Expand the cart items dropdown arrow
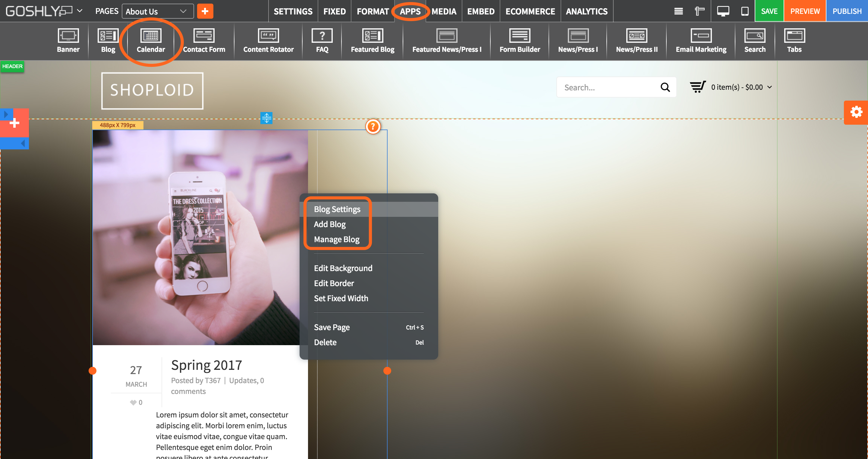Image resolution: width=868 pixels, height=459 pixels. point(770,87)
